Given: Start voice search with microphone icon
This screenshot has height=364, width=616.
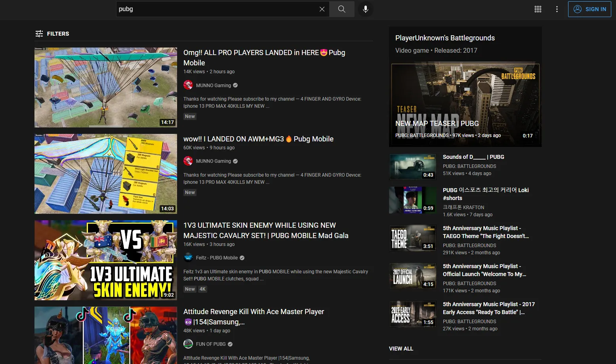Looking at the screenshot, I should (366, 9).
